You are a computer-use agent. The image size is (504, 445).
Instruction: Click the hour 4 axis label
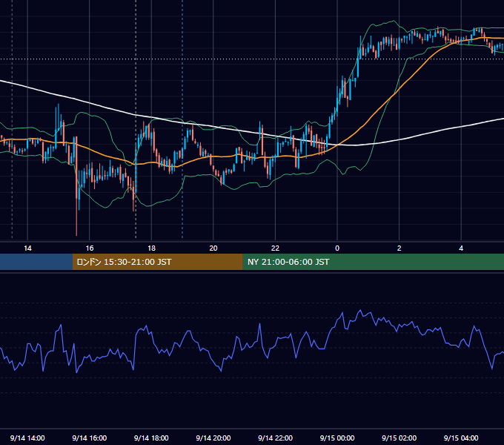[x=461, y=248]
